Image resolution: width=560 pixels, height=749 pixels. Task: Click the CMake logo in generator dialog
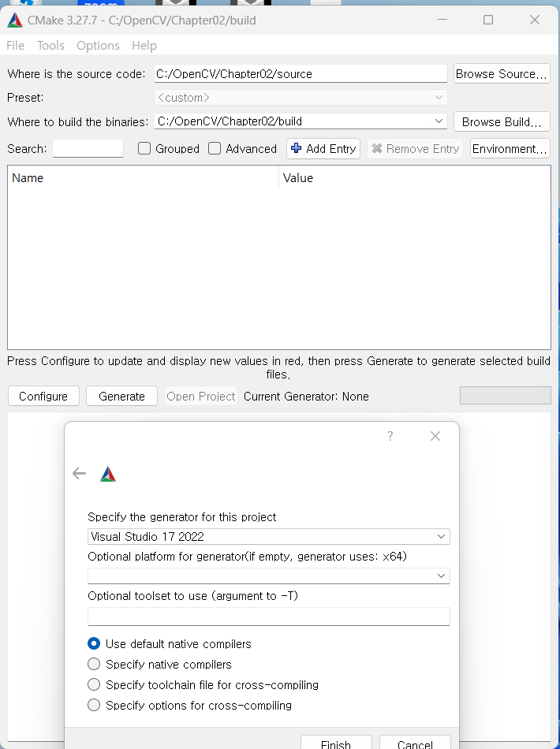[108, 475]
